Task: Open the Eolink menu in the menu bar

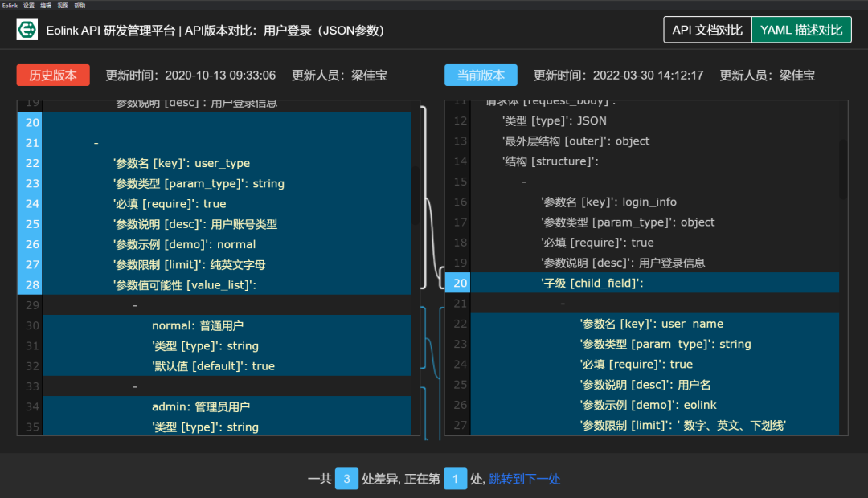Action: point(10,5)
